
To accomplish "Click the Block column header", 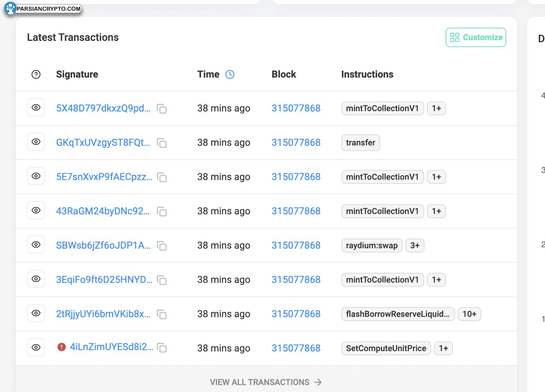I will [x=284, y=74].
